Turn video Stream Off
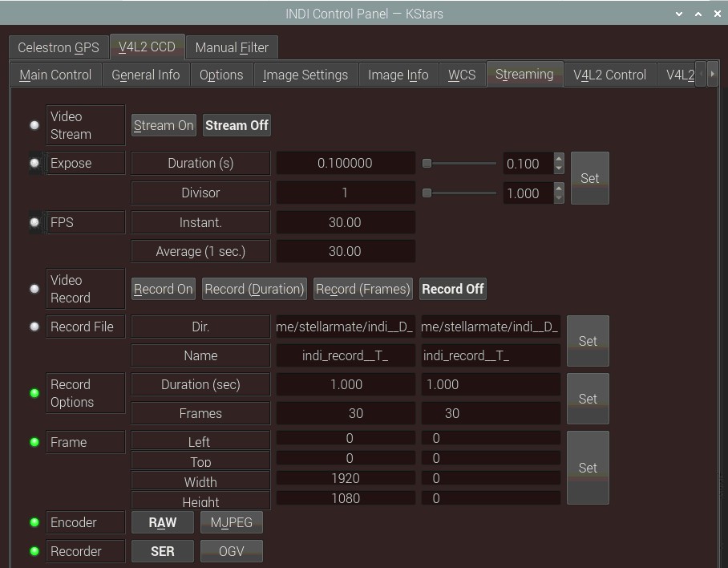728x568 pixels. tap(237, 125)
